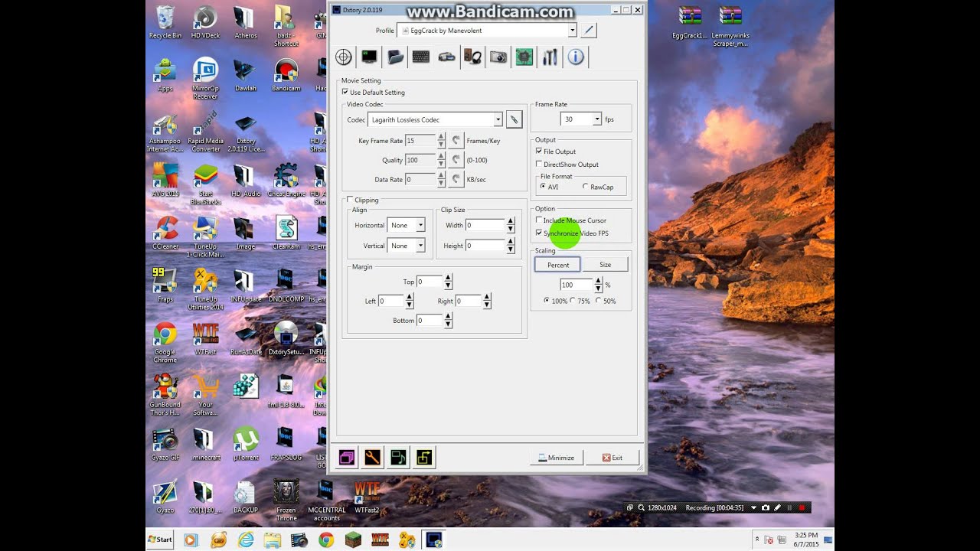Open the Overlay monitor tab in Dxtory
Image resolution: width=980 pixels, height=551 pixels.
pos(370,57)
